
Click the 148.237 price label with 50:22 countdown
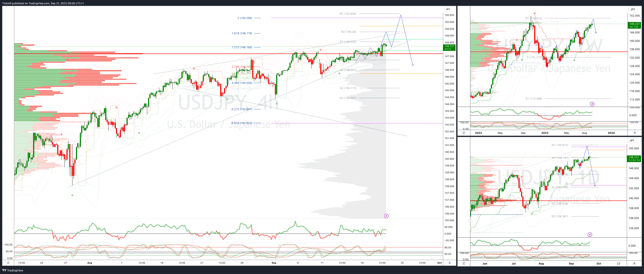pyautogui.click(x=449, y=48)
